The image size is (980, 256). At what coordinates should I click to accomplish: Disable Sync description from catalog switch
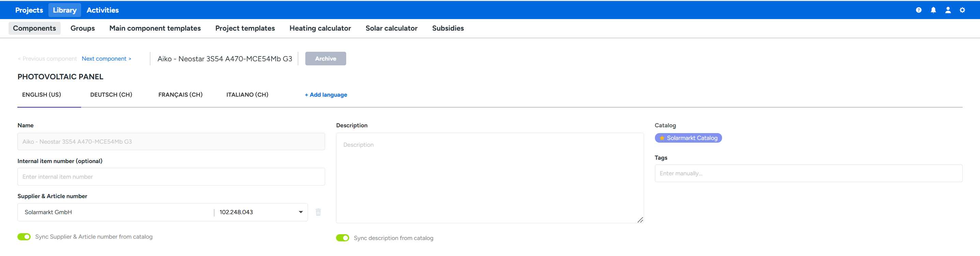tap(342, 238)
